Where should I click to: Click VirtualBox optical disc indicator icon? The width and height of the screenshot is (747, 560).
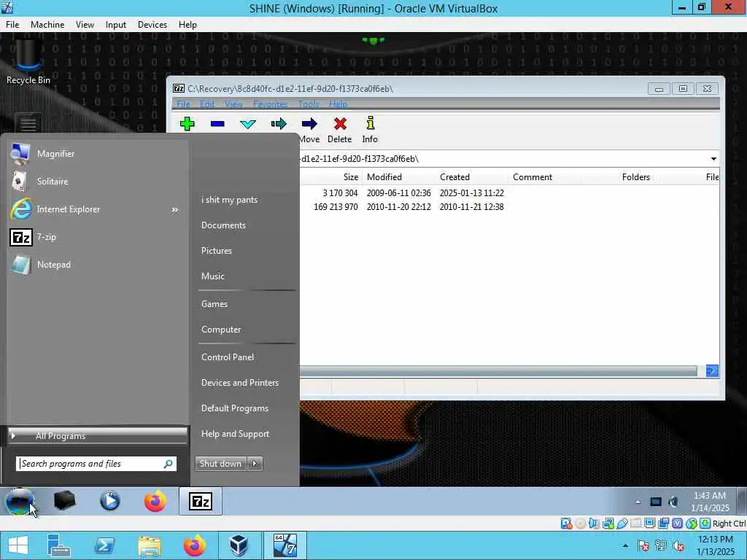coord(580,524)
